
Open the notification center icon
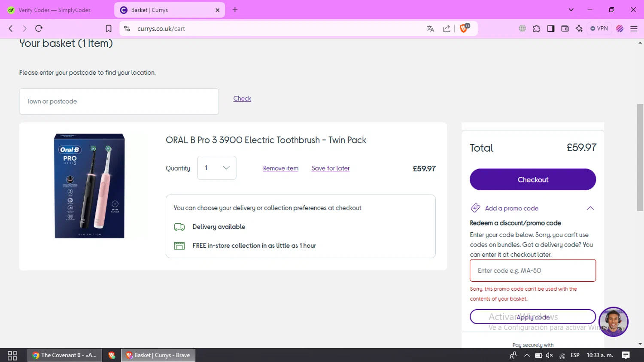click(x=626, y=355)
